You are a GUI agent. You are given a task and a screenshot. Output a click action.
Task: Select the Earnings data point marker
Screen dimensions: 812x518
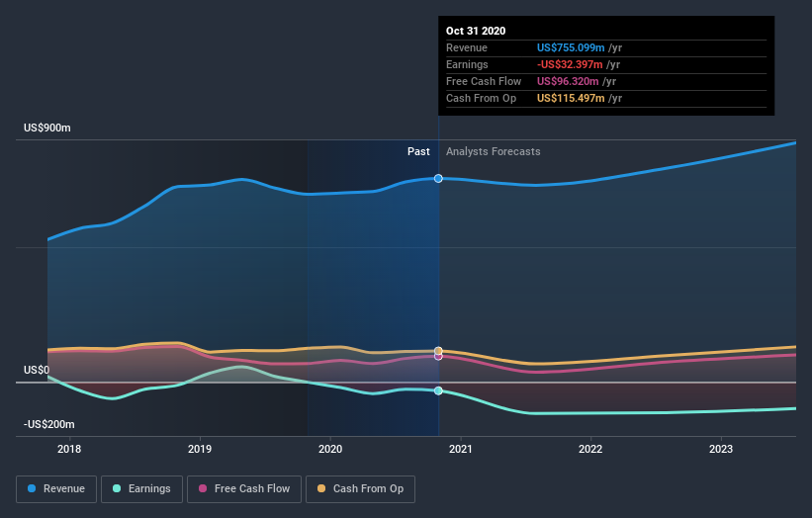(438, 390)
